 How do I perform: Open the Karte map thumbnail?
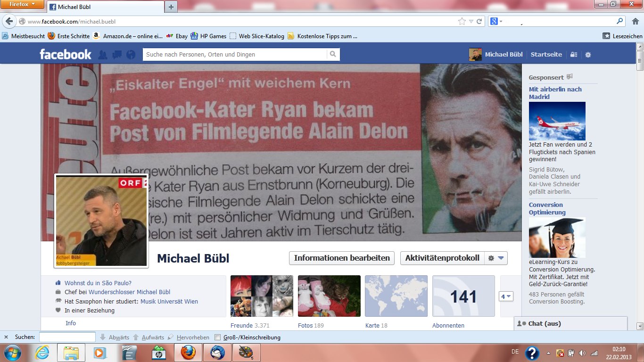[396, 296]
